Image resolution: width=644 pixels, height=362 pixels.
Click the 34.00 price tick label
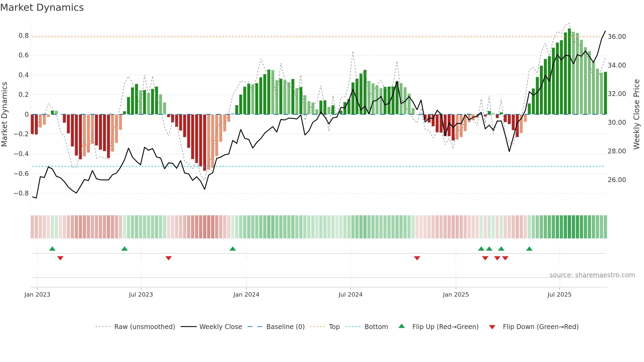point(617,65)
